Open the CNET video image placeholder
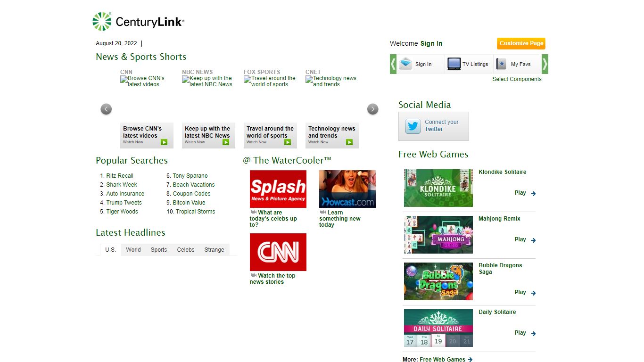The height and width of the screenshot is (362, 644). click(x=331, y=81)
